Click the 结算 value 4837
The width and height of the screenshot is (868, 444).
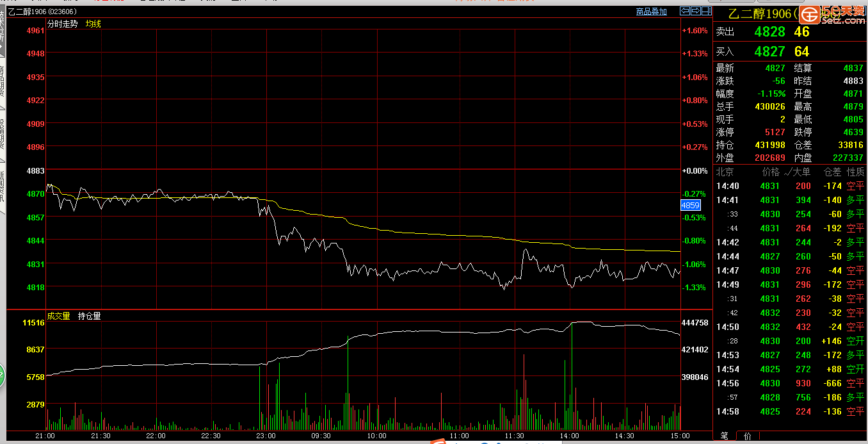(x=853, y=68)
